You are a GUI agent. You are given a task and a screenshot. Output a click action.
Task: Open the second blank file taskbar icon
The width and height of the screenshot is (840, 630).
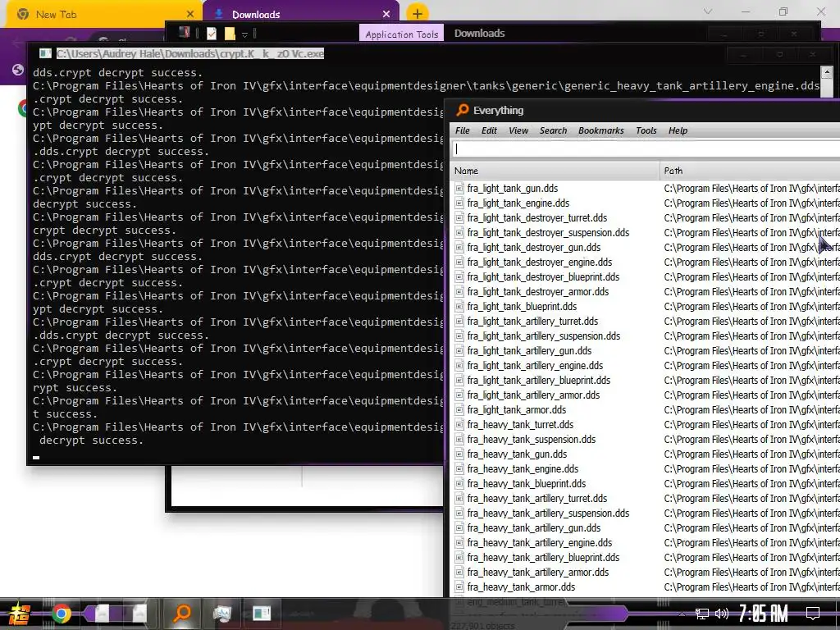tap(139, 614)
